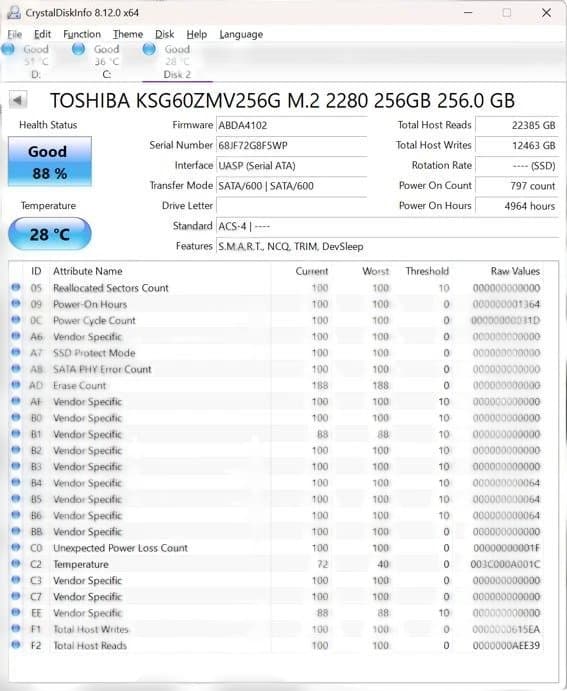
Task: Click the Serial Number field
Action: click(292, 145)
